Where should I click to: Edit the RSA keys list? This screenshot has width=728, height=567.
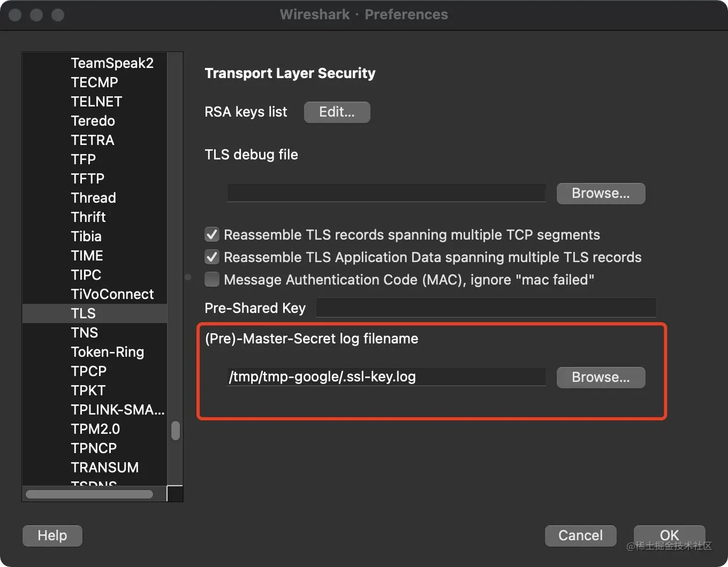pyautogui.click(x=337, y=112)
